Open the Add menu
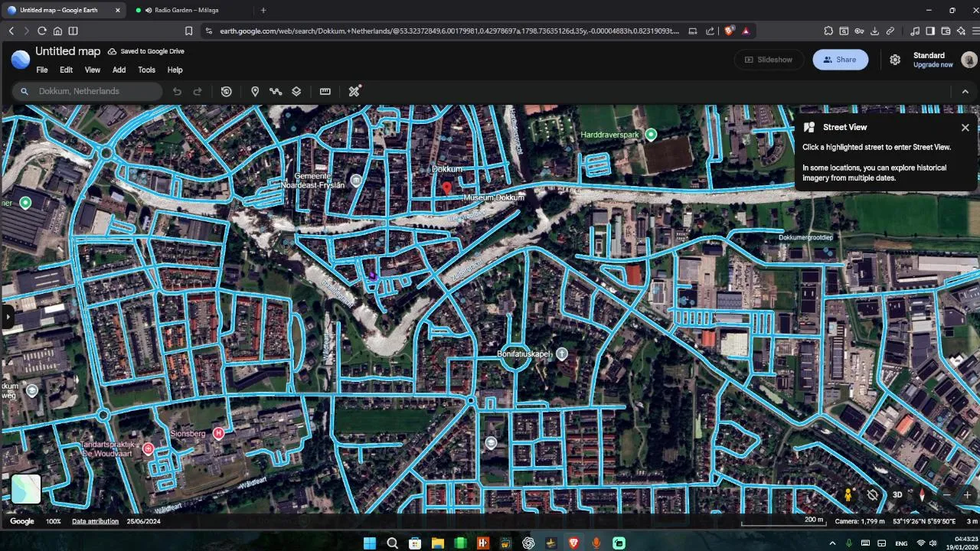Image resolution: width=980 pixels, height=551 pixels. tap(119, 70)
